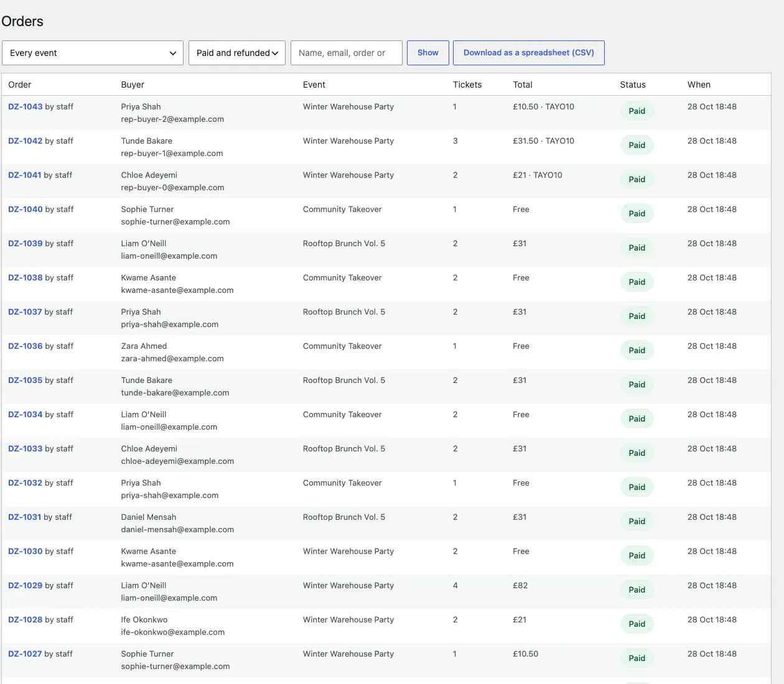The width and height of the screenshot is (784, 684).
Task: Open order DZ-1037
Action: (x=25, y=312)
